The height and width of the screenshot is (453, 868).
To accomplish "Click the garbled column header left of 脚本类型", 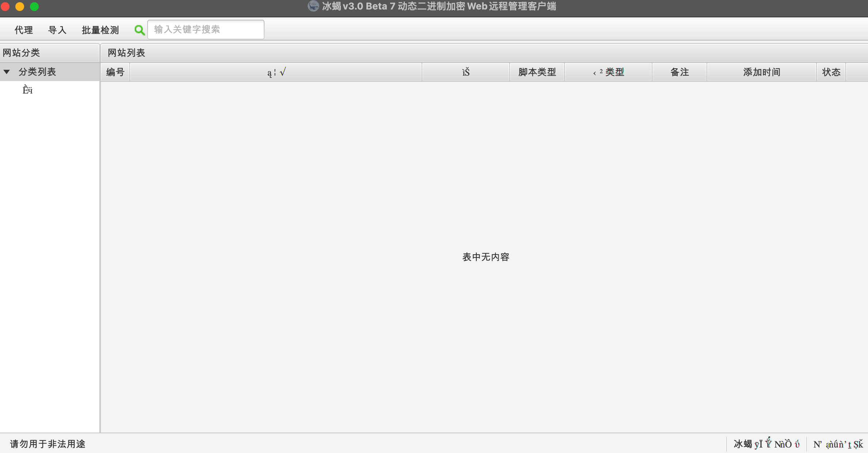I will 466,72.
